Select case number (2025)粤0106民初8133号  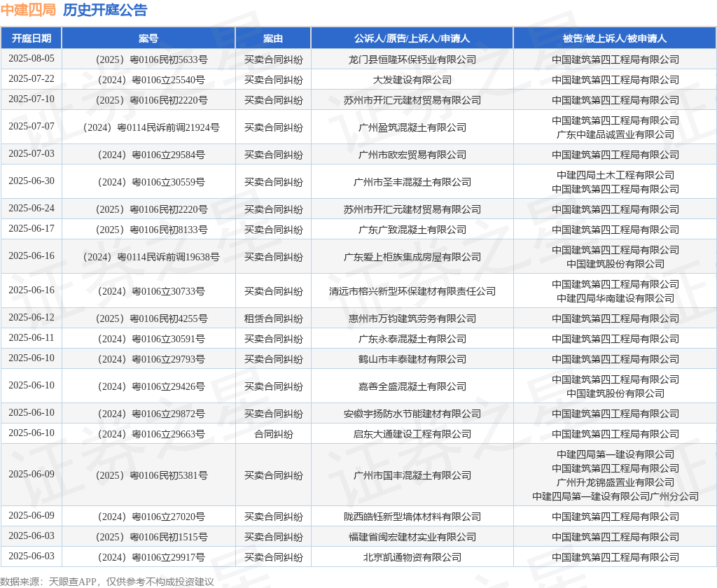[x=151, y=230]
